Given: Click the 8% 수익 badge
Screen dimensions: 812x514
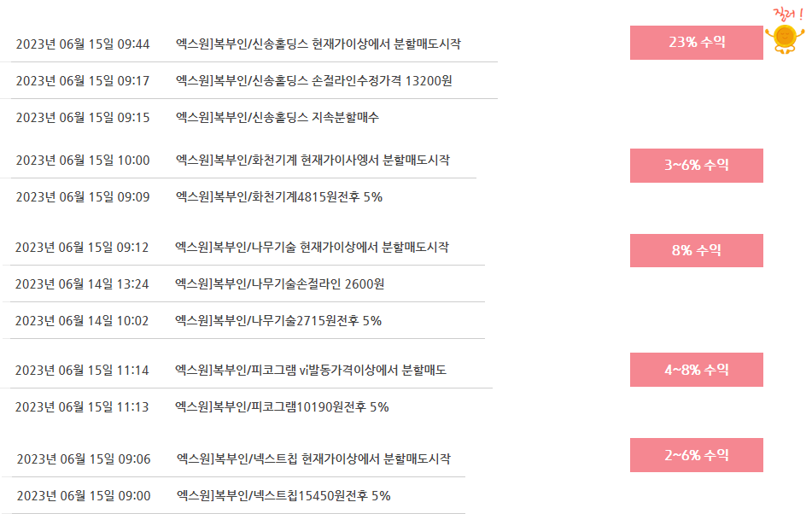Looking at the screenshot, I should point(697,250).
